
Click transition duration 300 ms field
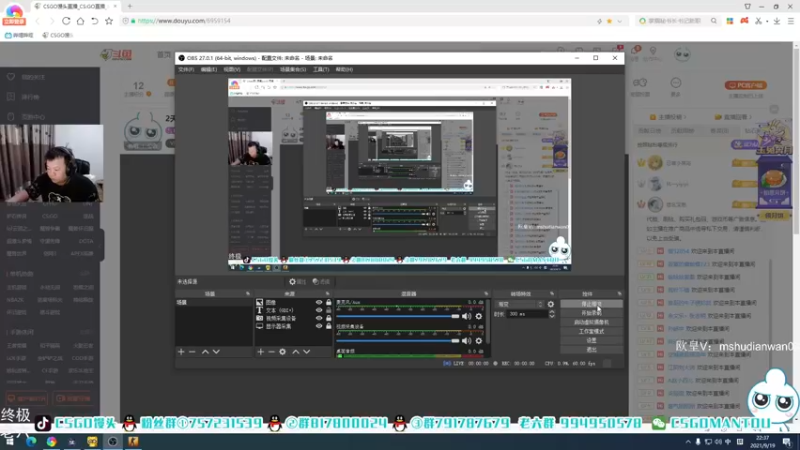point(527,314)
